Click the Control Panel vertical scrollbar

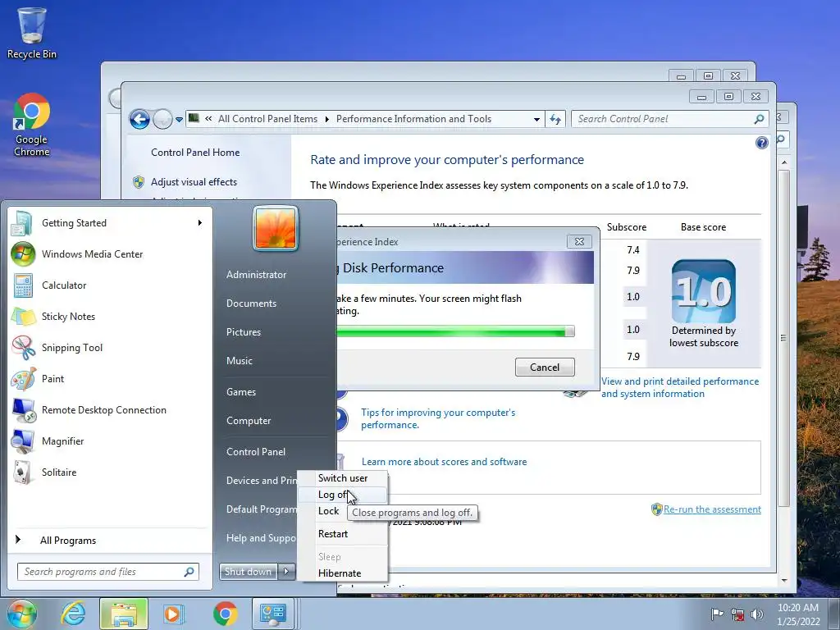[x=783, y=339]
